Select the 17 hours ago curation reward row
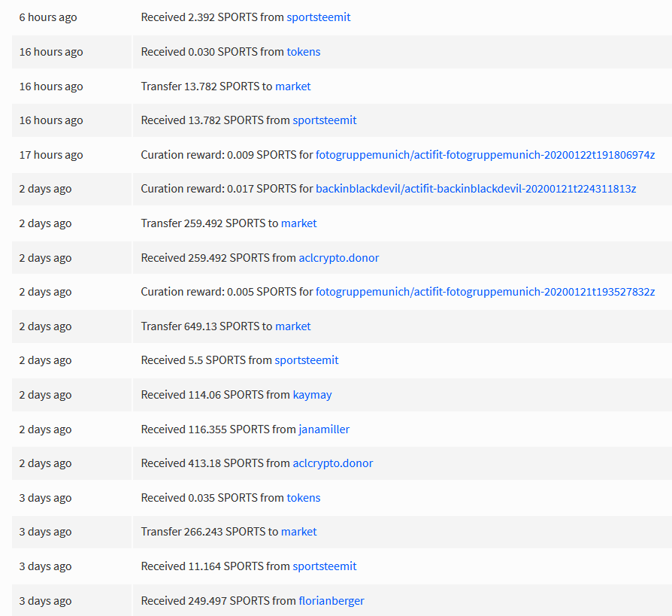This screenshot has height=616, width=672. 342,155
